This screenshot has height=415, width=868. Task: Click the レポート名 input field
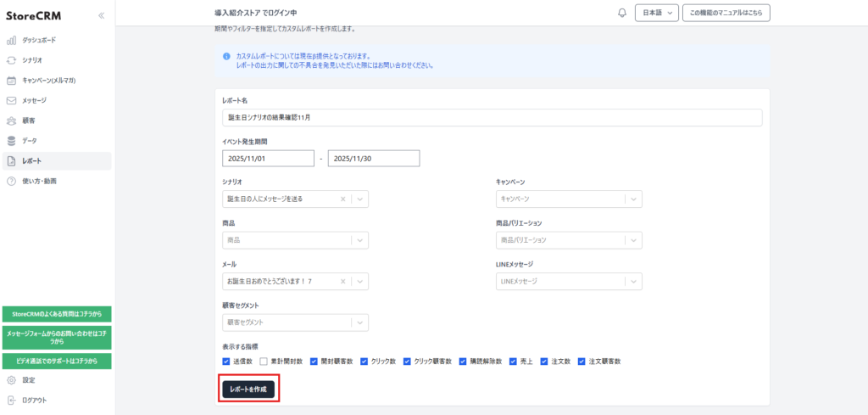pos(490,117)
